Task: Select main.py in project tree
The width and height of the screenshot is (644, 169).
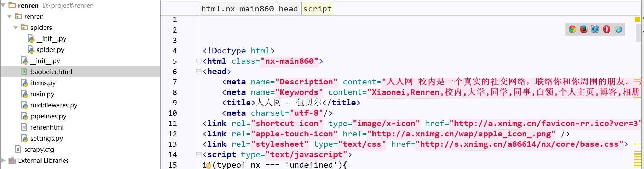Action: coord(42,94)
